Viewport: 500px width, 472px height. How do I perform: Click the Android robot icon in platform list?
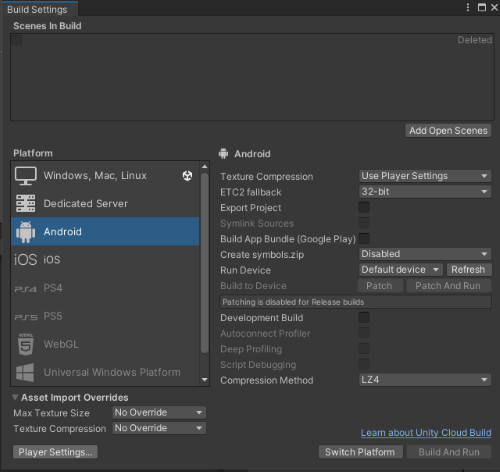coord(26,232)
